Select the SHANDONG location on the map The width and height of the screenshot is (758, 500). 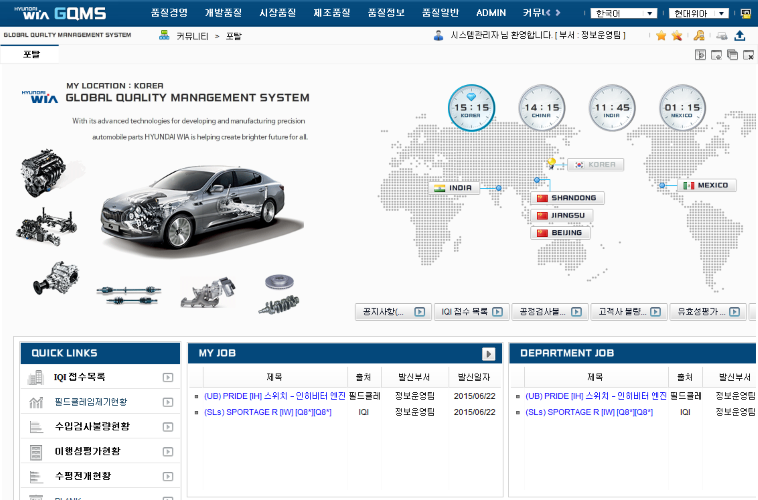click(568, 198)
